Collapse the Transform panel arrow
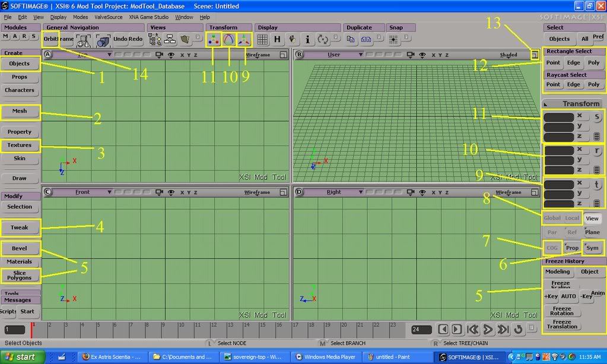The width and height of the screenshot is (607, 364). pyautogui.click(x=546, y=104)
